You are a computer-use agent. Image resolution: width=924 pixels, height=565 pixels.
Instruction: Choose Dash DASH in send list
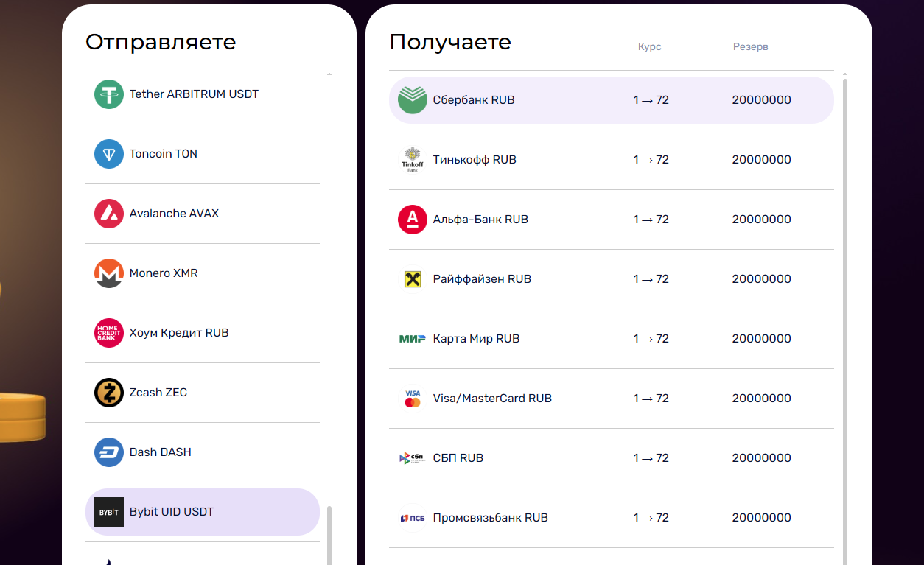click(x=203, y=452)
